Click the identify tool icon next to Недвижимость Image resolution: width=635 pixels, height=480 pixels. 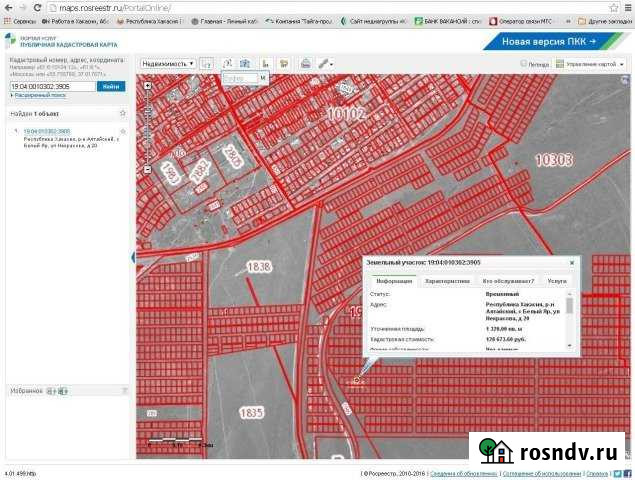pos(206,63)
